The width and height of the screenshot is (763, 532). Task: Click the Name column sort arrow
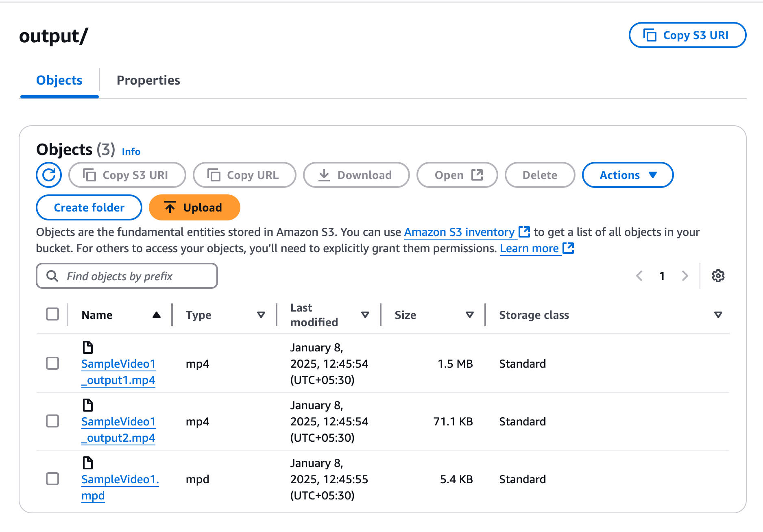[157, 315]
